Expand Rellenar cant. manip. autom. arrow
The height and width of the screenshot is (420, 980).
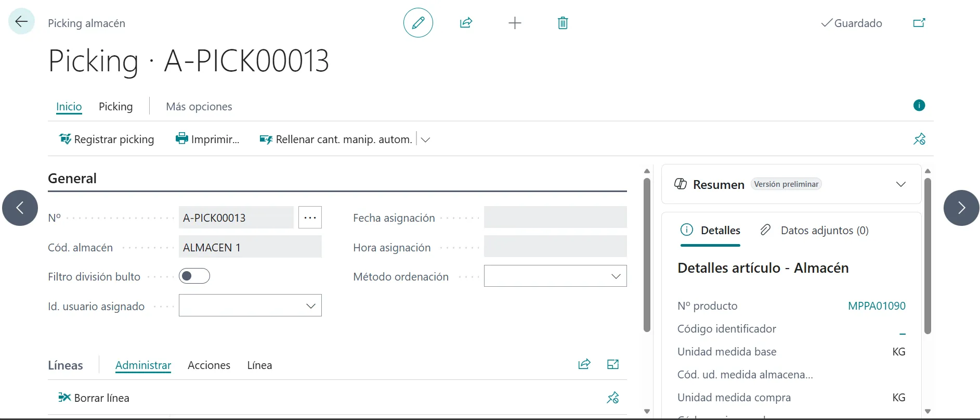click(x=425, y=139)
